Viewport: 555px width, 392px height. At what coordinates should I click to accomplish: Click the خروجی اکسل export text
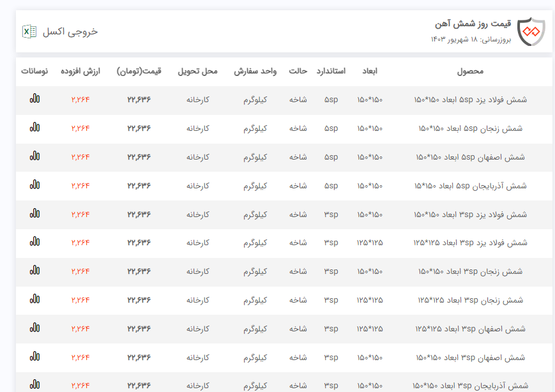(70, 31)
